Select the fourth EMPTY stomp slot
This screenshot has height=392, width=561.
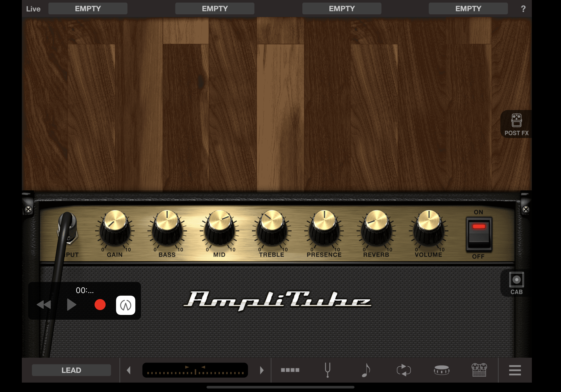[468, 8]
